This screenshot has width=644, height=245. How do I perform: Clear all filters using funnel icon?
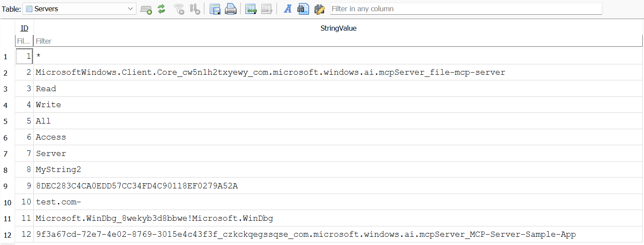pyautogui.click(x=178, y=9)
